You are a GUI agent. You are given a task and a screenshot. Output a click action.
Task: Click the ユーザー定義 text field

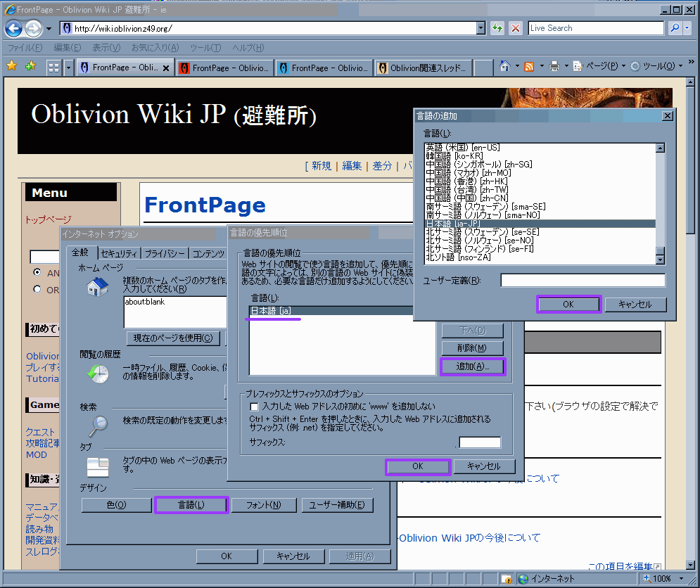(x=583, y=281)
